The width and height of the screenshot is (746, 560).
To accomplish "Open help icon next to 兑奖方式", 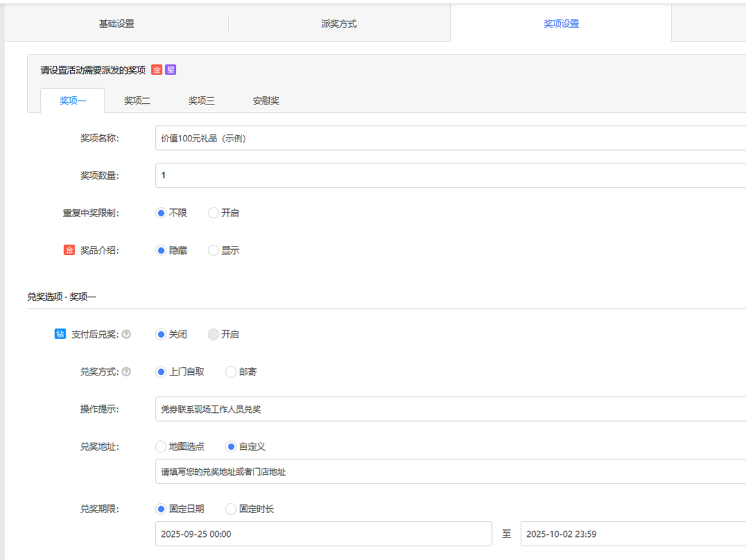I will tap(126, 372).
